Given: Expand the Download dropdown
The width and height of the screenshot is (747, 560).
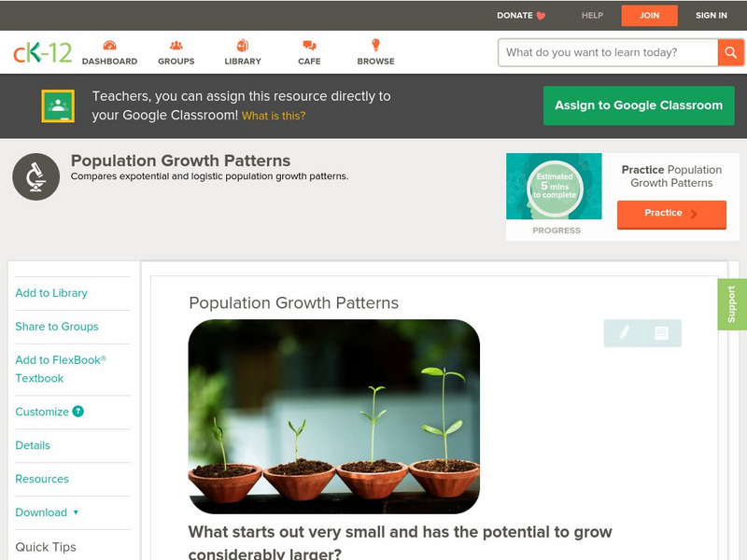Looking at the screenshot, I should (47, 512).
